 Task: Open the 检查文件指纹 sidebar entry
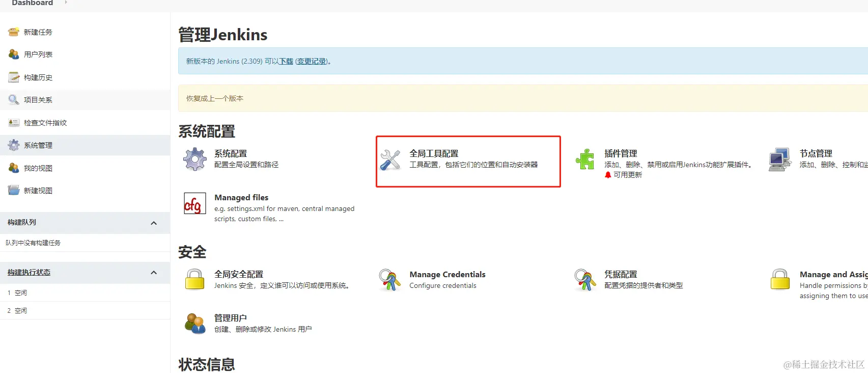45,123
